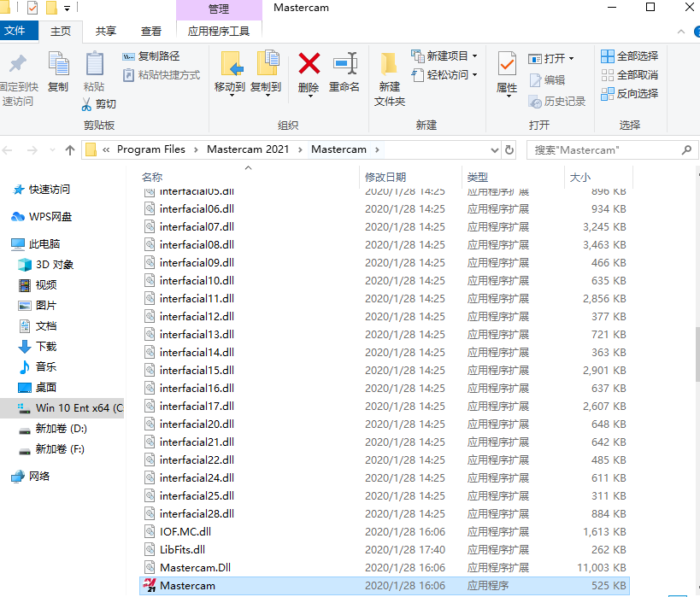The height and width of the screenshot is (597, 700).
Task: Click the Mastercam application icon in list
Action: point(150,585)
